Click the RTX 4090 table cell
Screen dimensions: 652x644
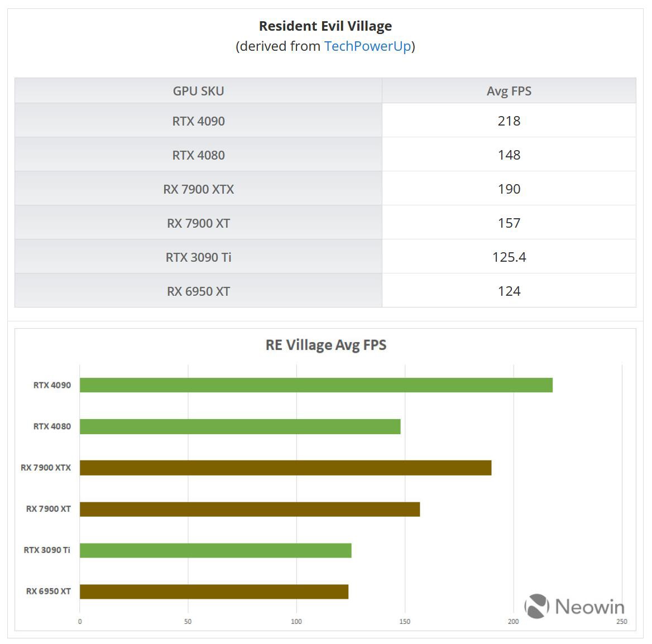[198, 121]
